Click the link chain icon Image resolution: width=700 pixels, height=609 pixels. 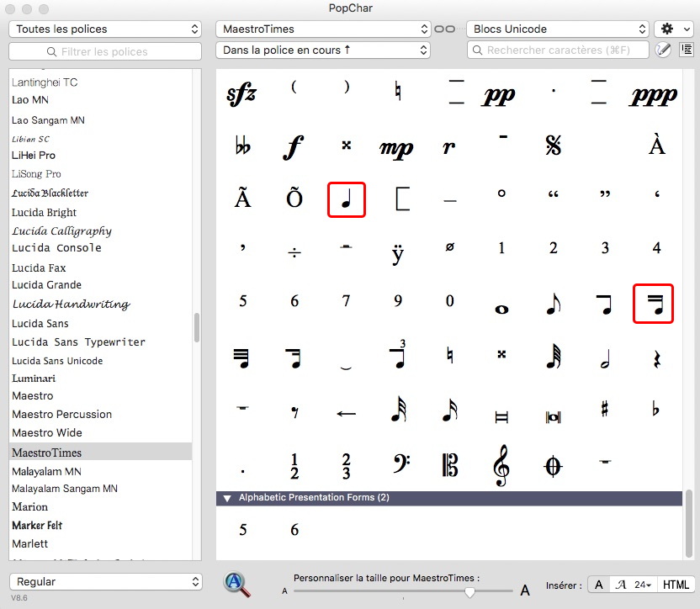click(x=444, y=29)
